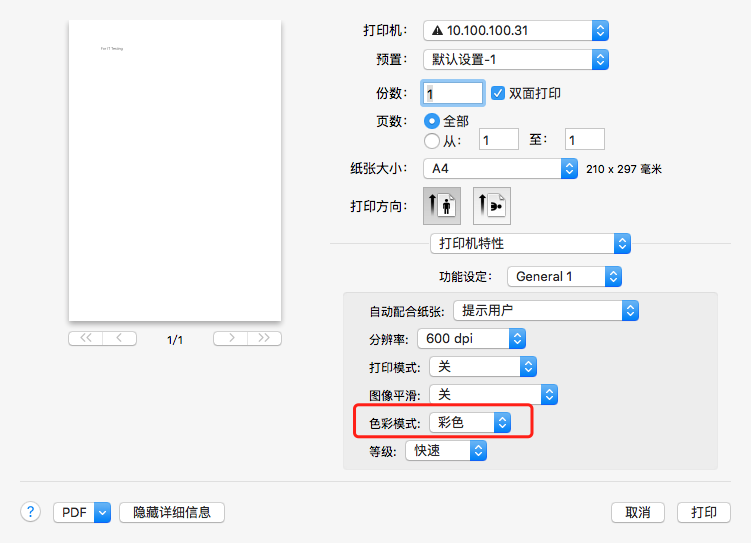Open the 纸张大小 A4 dropdown
Image resolution: width=751 pixels, height=543 pixels.
tap(501, 169)
